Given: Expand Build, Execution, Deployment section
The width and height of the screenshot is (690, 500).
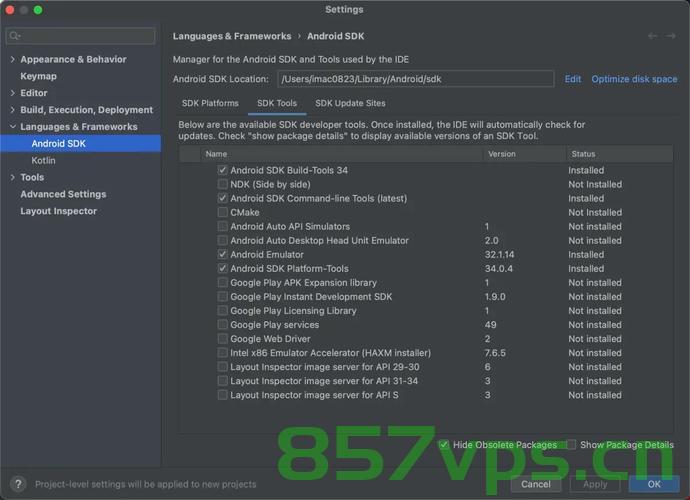Looking at the screenshot, I should tap(12, 110).
